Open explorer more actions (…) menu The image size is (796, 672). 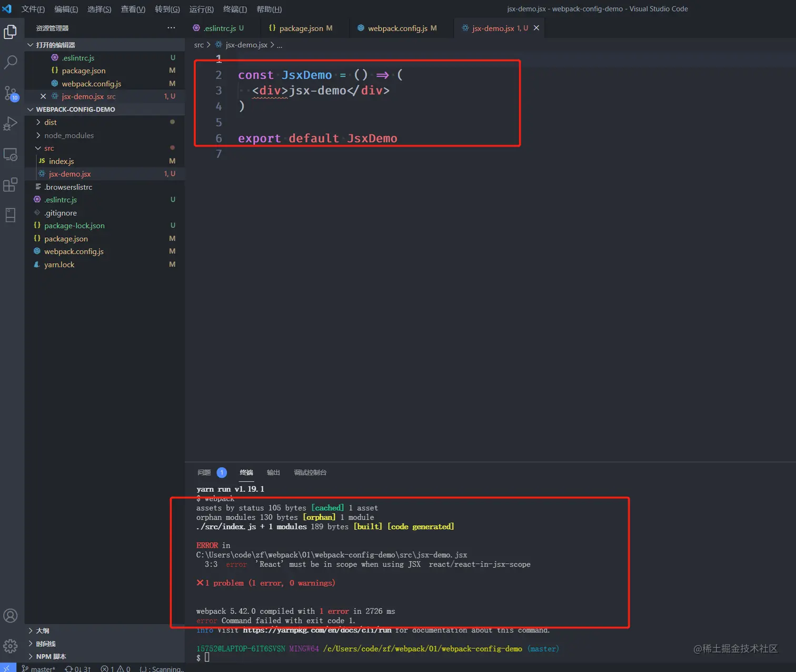(171, 28)
